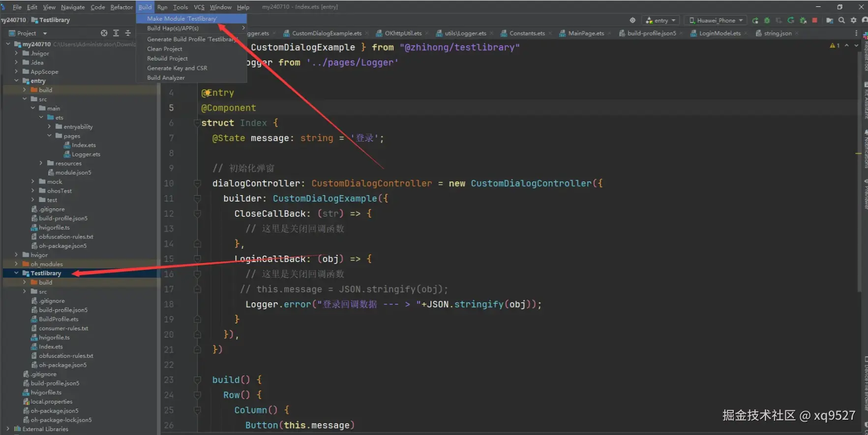Open the Refactor menu
Screen dimensions: 868x435
[x=121, y=7]
